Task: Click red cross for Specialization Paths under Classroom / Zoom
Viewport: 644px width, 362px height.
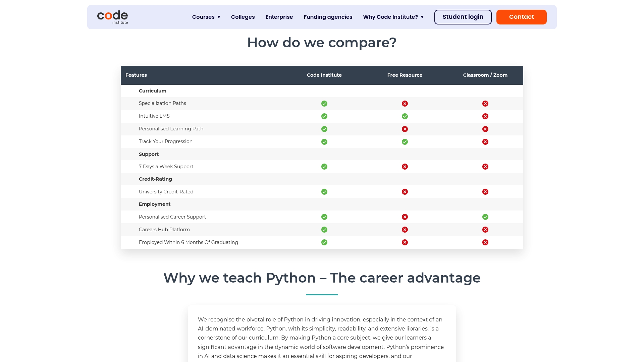Action: pos(485,104)
